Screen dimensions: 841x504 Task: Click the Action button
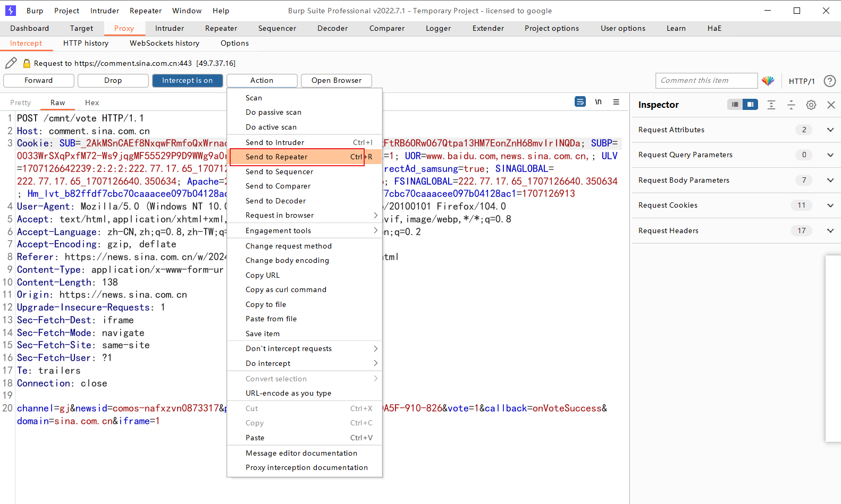tap(262, 81)
